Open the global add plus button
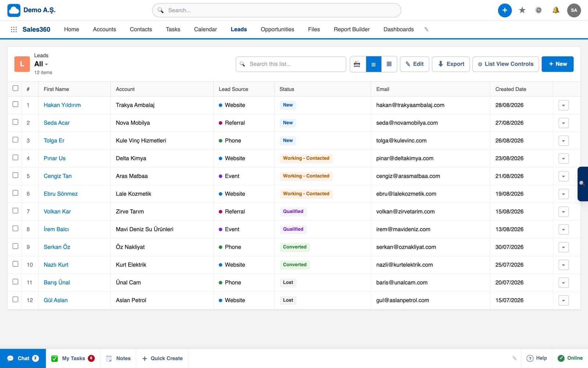 click(x=505, y=10)
